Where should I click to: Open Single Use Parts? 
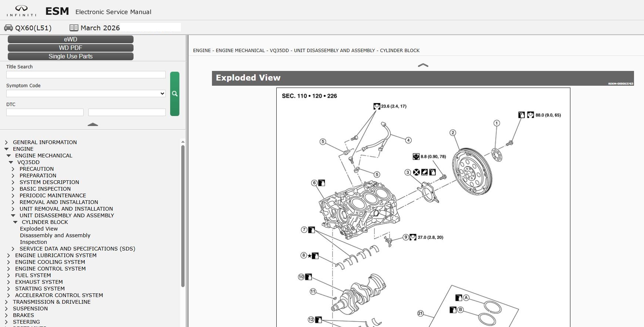71,56
